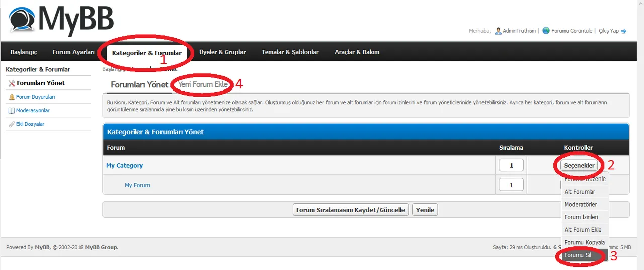Click the Forum column header
This screenshot has height=270, width=644.
click(x=116, y=148)
